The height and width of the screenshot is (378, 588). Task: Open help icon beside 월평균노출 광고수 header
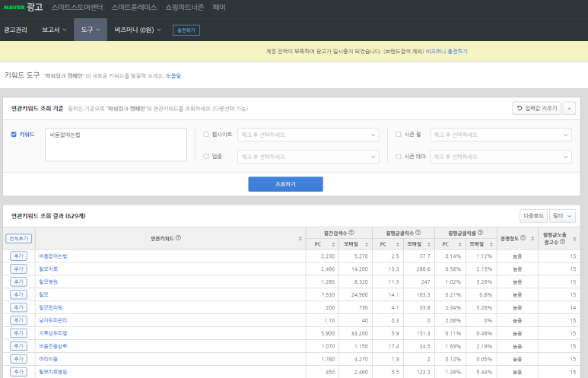click(562, 242)
